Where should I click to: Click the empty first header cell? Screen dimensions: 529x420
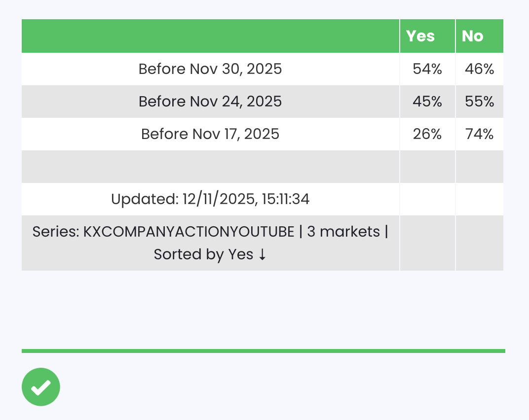pyautogui.click(x=210, y=36)
